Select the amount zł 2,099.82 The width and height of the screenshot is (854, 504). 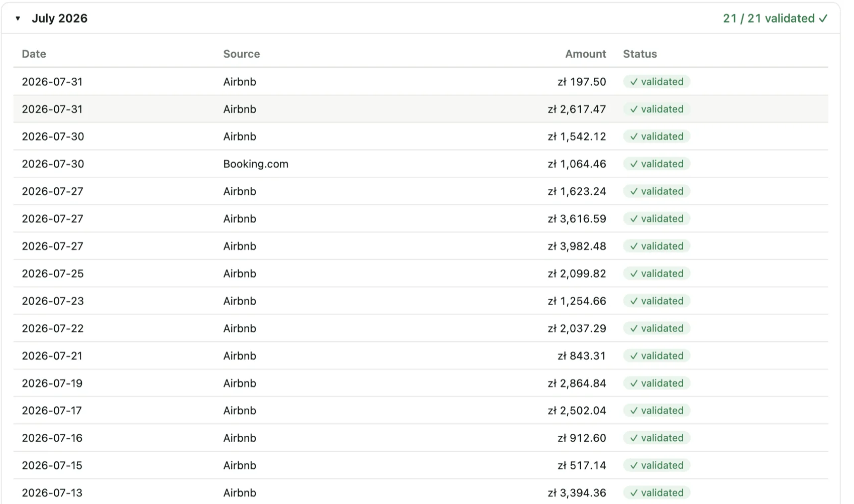coord(577,274)
